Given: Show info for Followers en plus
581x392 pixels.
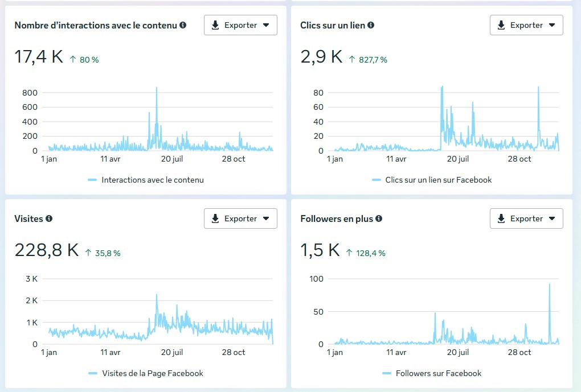Looking at the screenshot, I should coord(379,218).
